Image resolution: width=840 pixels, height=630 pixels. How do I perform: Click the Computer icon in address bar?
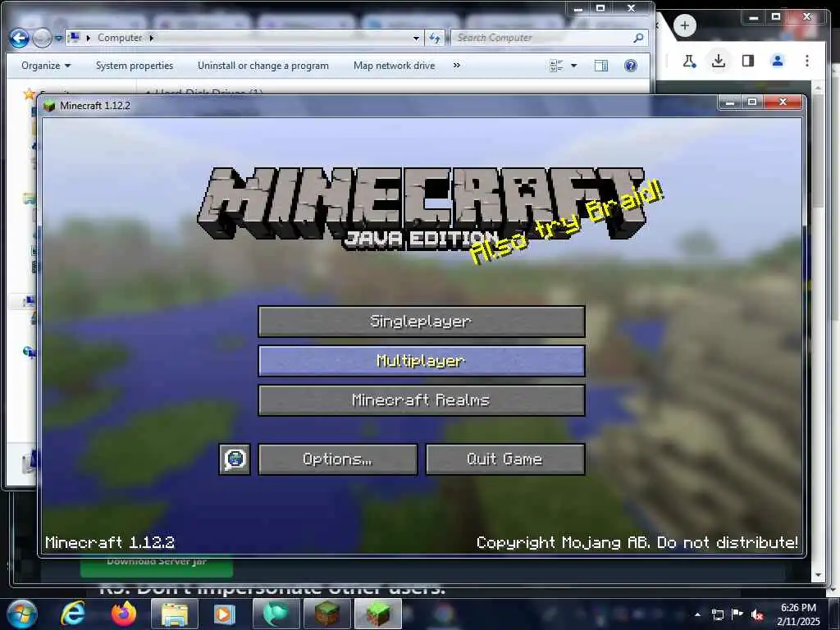(x=75, y=38)
